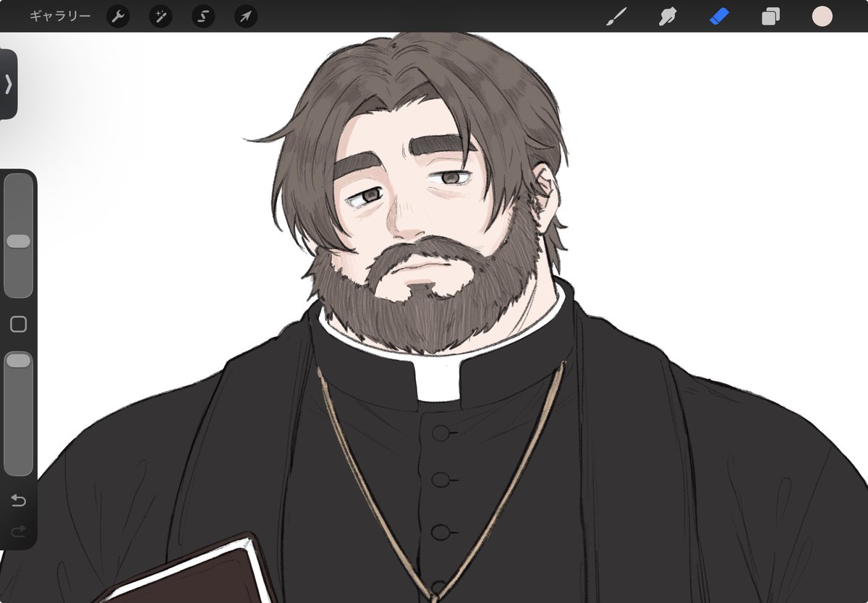Screen dimensions: 868x603
Task: Open the Layers panel
Action: point(771,16)
